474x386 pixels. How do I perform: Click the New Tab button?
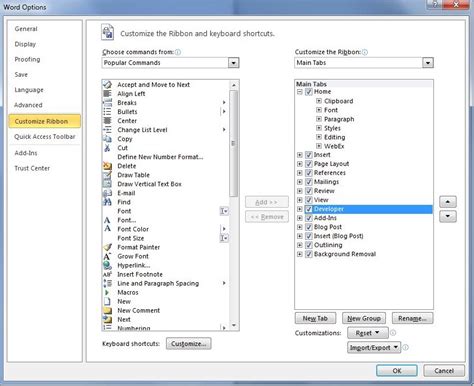[315, 318]
